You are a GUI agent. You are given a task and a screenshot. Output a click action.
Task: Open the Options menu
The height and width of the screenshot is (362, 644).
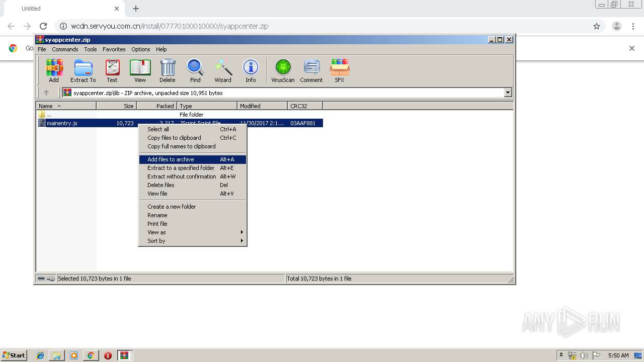click(x=141, y=49)
